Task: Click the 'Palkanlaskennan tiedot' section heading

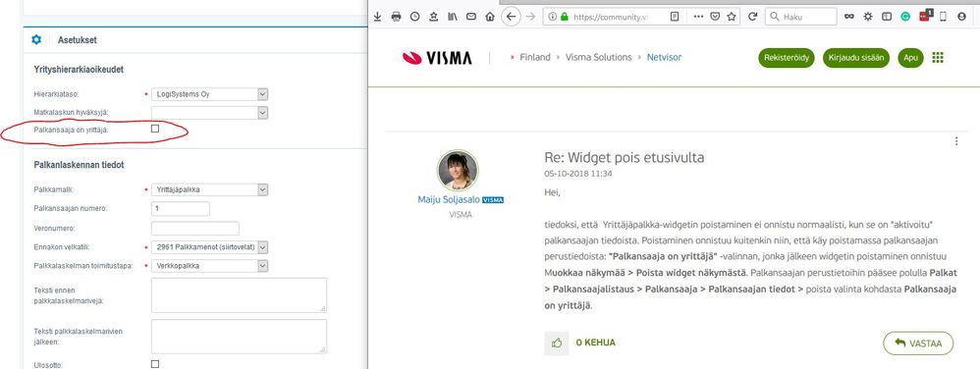Action: [79, 165]
